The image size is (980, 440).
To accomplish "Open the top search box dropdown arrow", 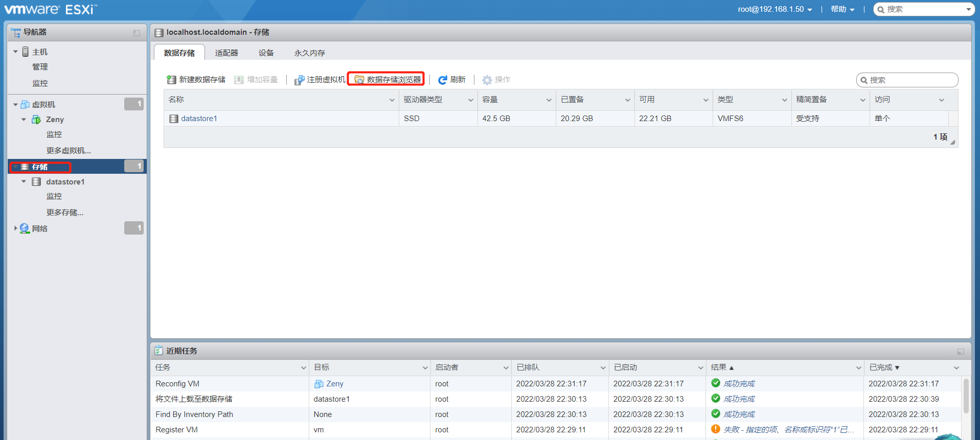I will pos(968,10).
